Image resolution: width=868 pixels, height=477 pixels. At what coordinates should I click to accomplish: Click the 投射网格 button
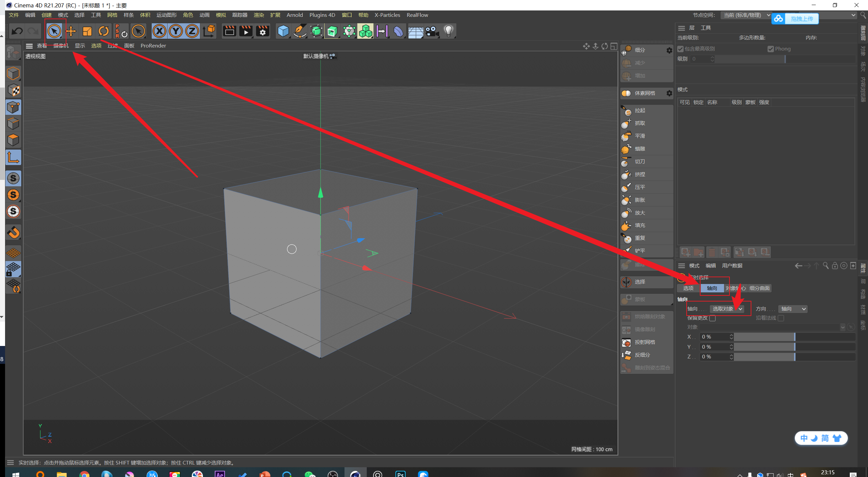pos(645,342)
